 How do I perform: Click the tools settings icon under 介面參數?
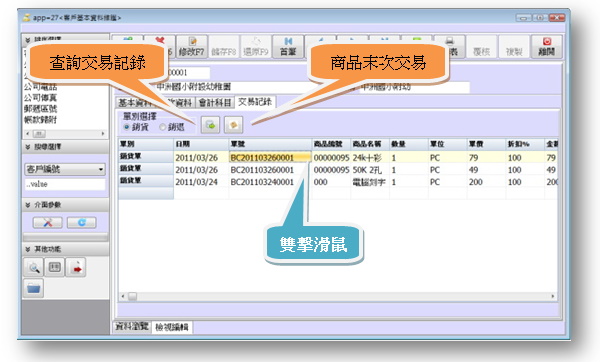pyautogui.click(x=48, y=222)
